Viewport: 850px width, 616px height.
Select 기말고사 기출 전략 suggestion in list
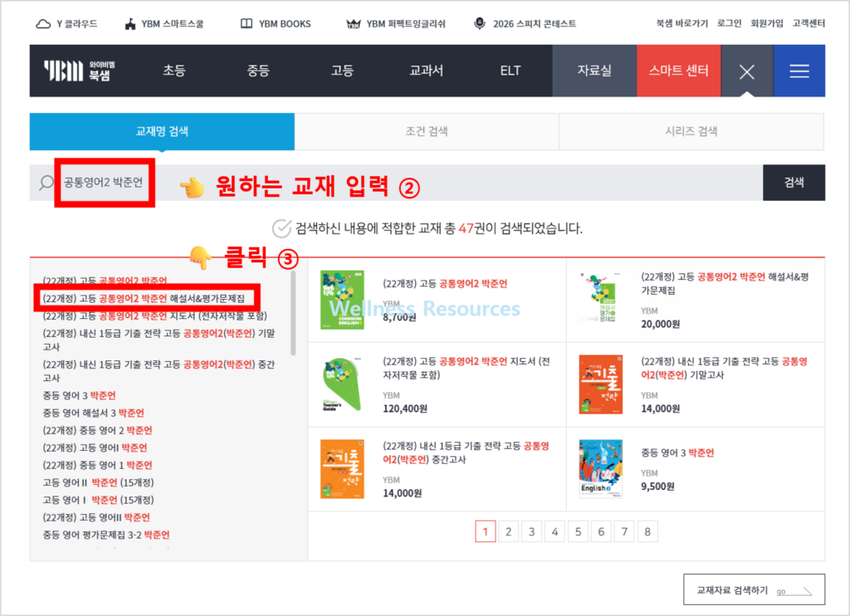click(159, 340)
